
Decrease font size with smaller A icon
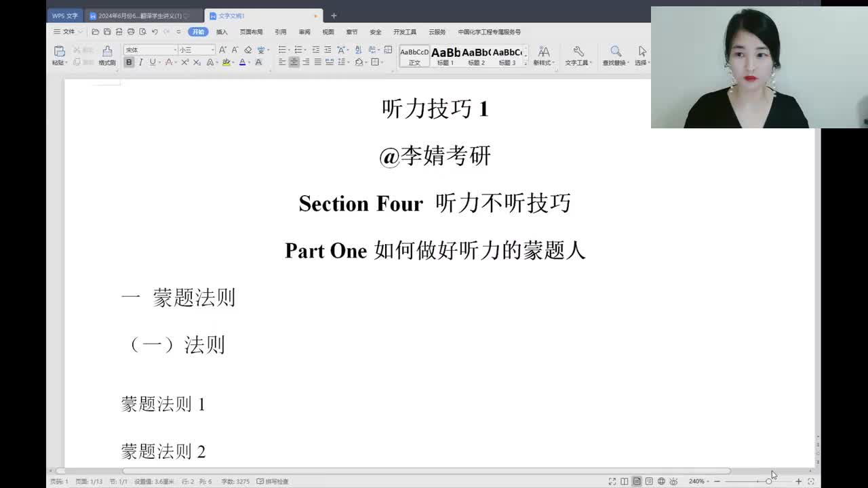pyautogui.click(x=235, y=50)
